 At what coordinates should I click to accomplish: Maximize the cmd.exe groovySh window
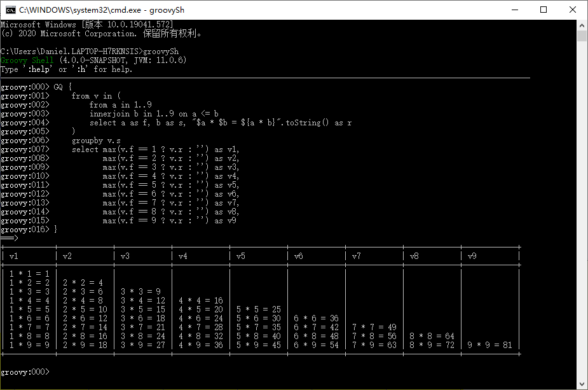coord(544,10)
